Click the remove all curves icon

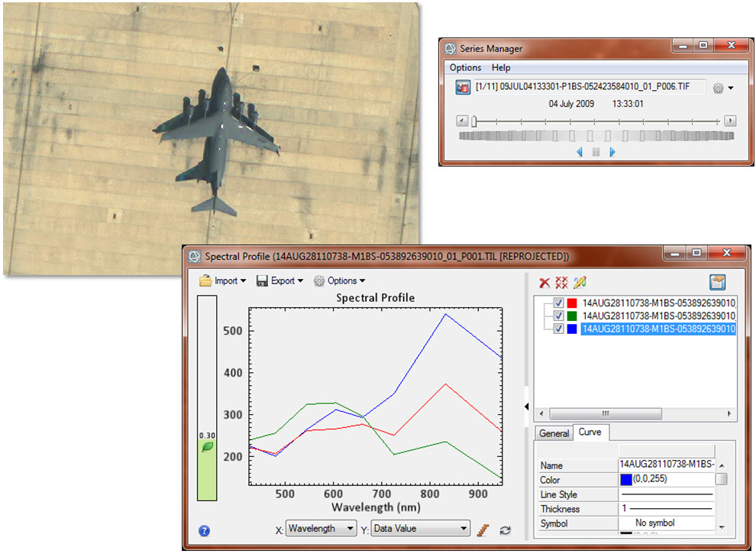(562, 282)
